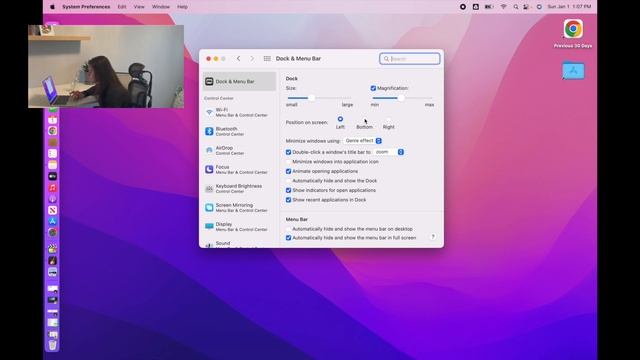Image resolution: width=640 pixels, height=360 pixels.
Task: Toggle auto-hide menu bar in full screen
Action: coord(289,238)
